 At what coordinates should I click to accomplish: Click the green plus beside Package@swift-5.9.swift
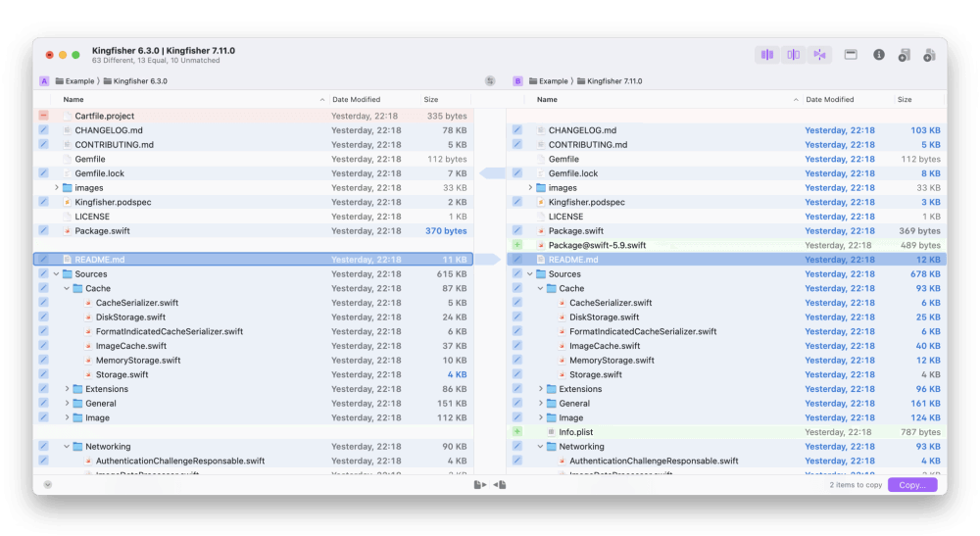point(516,245)
